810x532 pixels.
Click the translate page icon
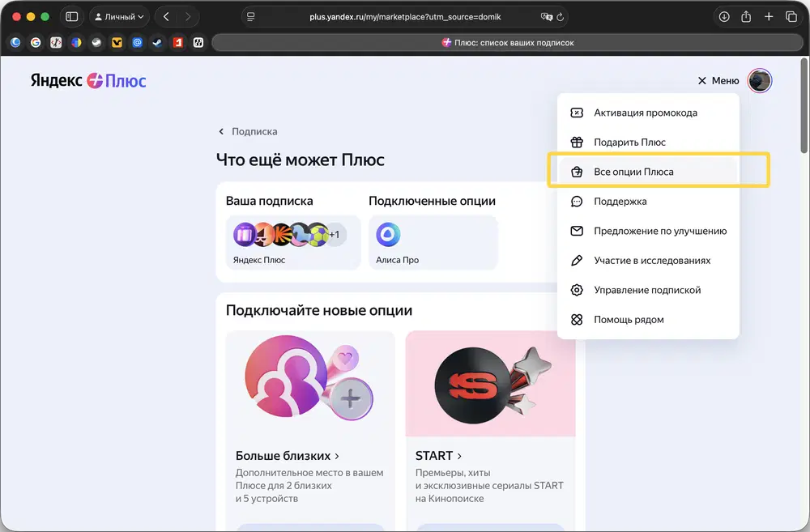[x=546, y=17]
